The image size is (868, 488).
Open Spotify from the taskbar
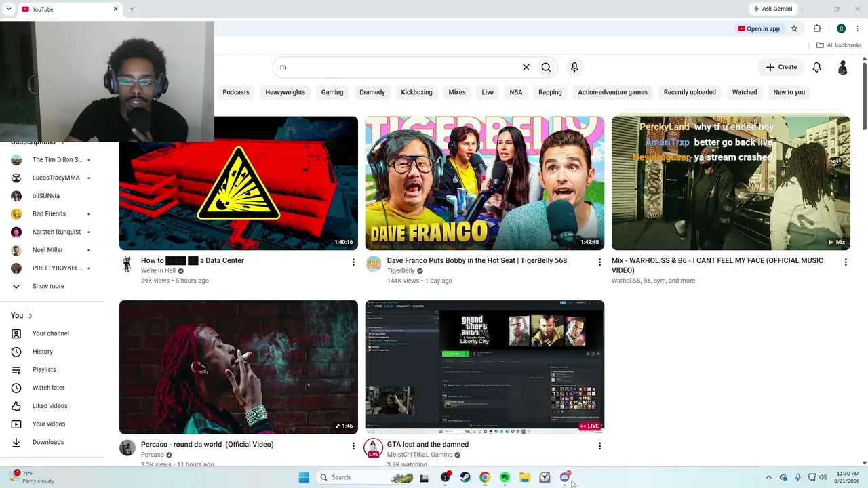point(505,477)
